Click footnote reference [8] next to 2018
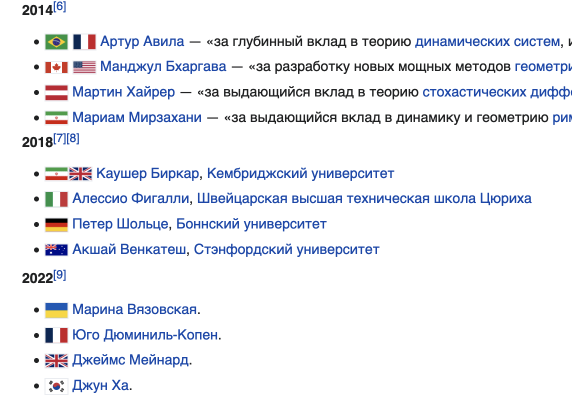 (x=73, y=138)
